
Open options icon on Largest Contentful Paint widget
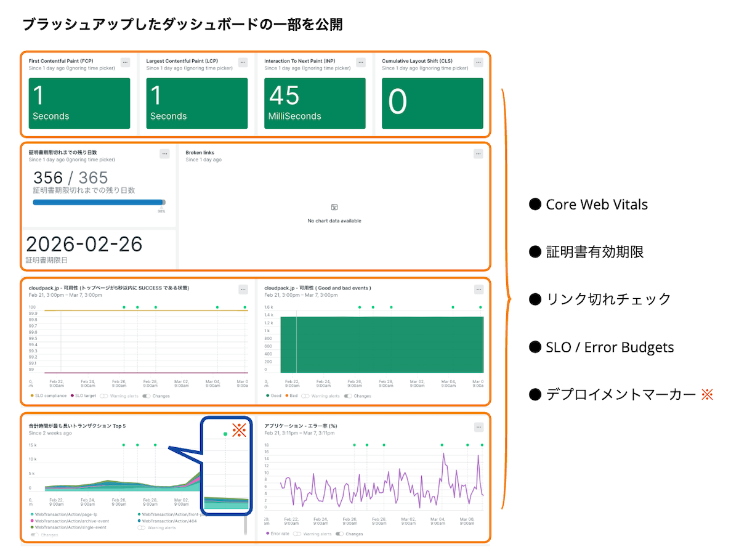(x=243, y=62)
